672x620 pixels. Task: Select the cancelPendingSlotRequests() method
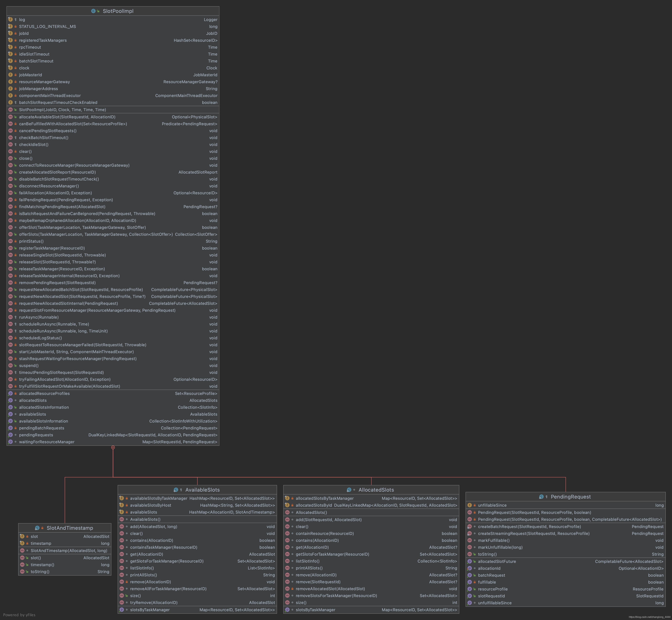[x=113, y=131]
